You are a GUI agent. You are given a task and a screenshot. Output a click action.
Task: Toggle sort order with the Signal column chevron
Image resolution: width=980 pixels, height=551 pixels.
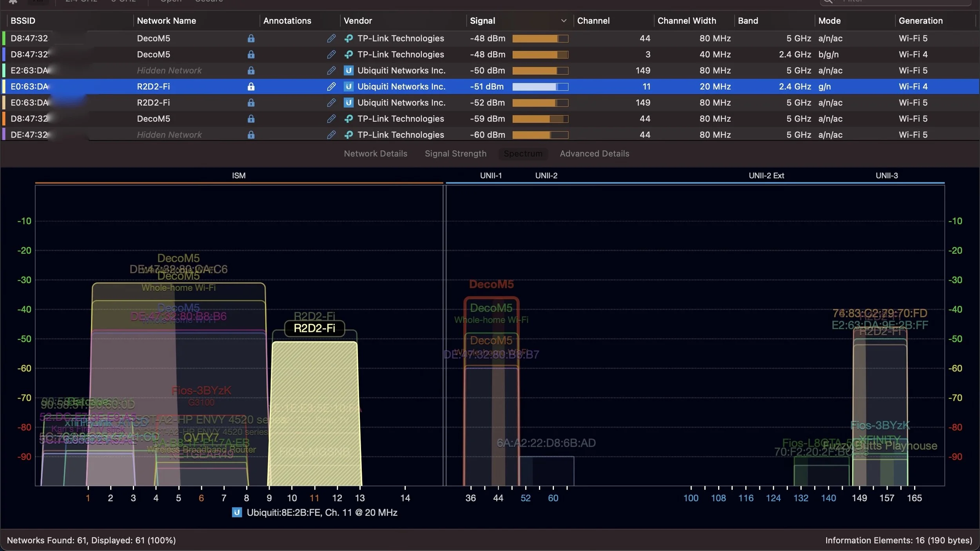click(564, 21)
